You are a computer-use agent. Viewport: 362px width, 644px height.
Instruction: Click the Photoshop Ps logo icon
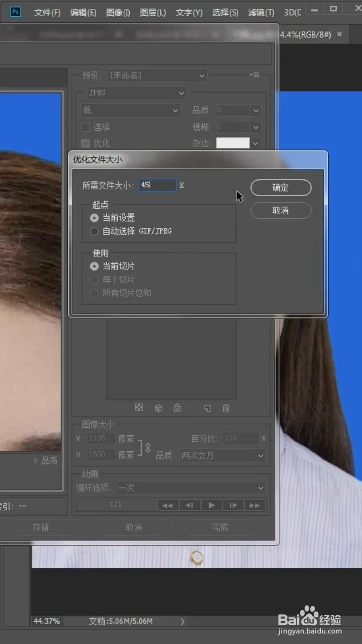click(x=16, y=12)
